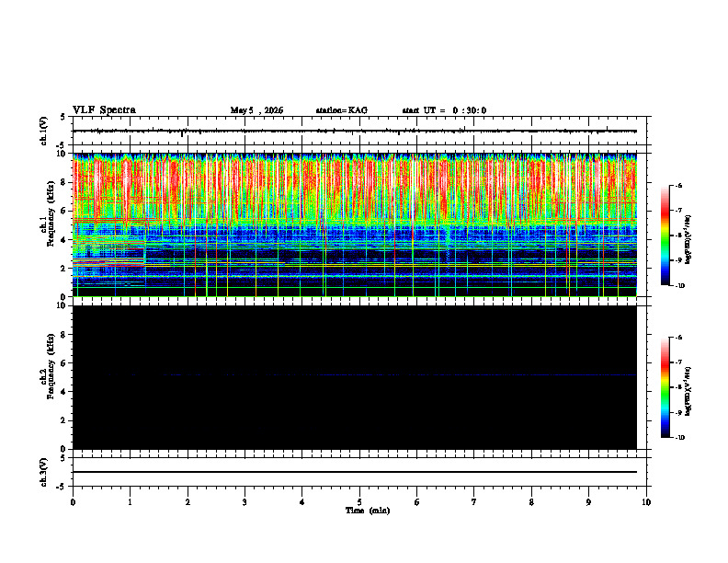
Task: Click the -10 label on ch.2 color scale
Action: click(679, 438)
